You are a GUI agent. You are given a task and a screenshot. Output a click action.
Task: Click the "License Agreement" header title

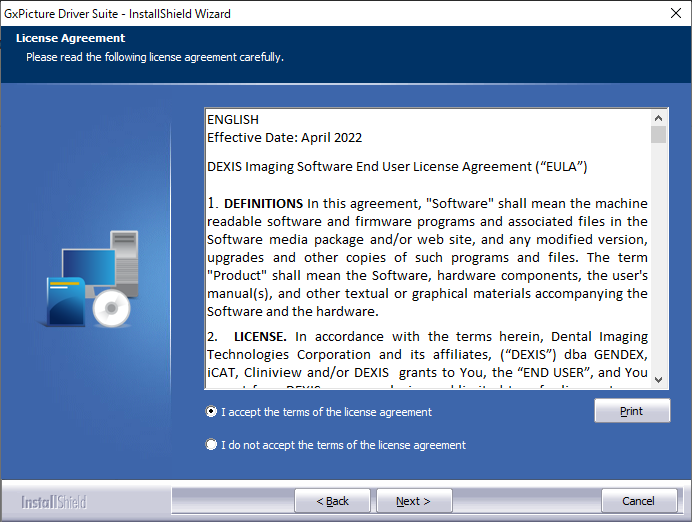pos(70,39)
